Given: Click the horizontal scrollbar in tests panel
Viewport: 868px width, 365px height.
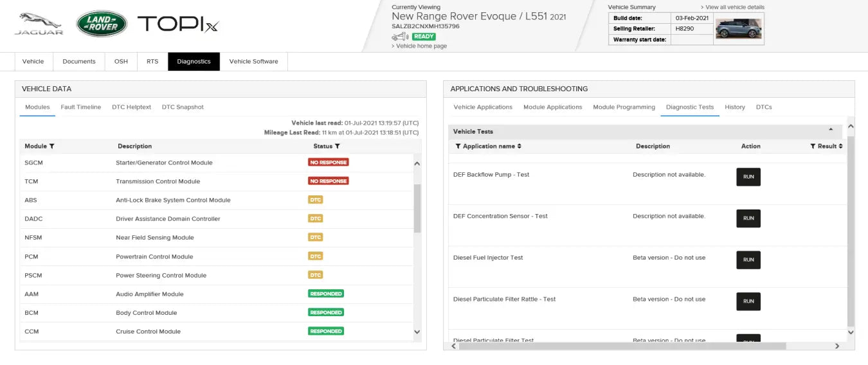Looking at the screenshot, I should [617, 346].
